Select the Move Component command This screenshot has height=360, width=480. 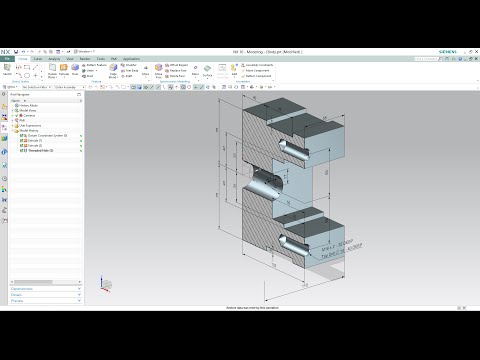point(255,70)
